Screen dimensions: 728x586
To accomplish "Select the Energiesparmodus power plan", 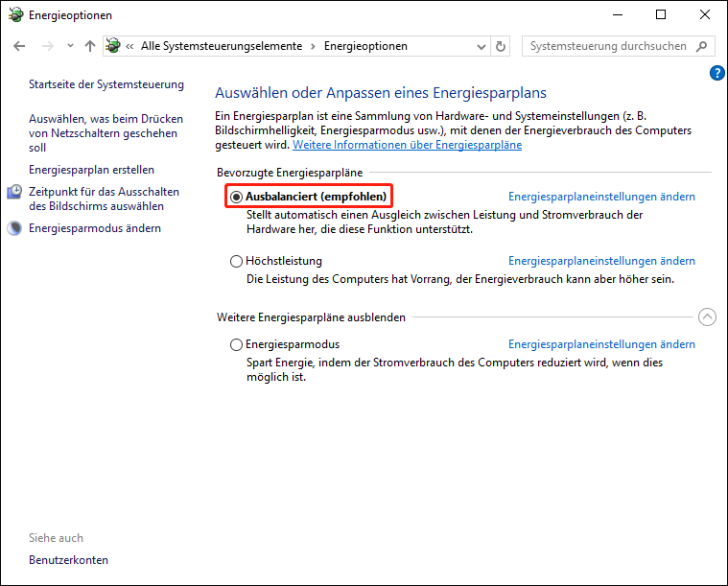I will [236, 345].
